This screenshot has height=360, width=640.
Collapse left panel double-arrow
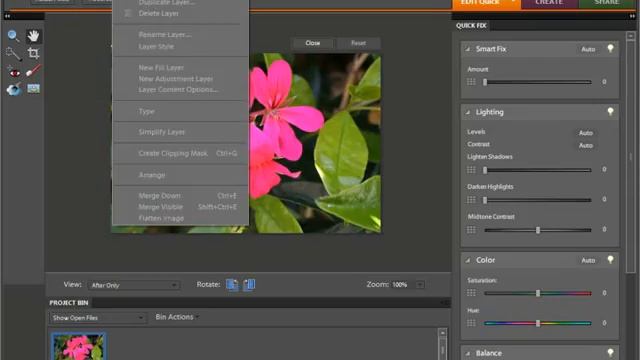(7, 16)
